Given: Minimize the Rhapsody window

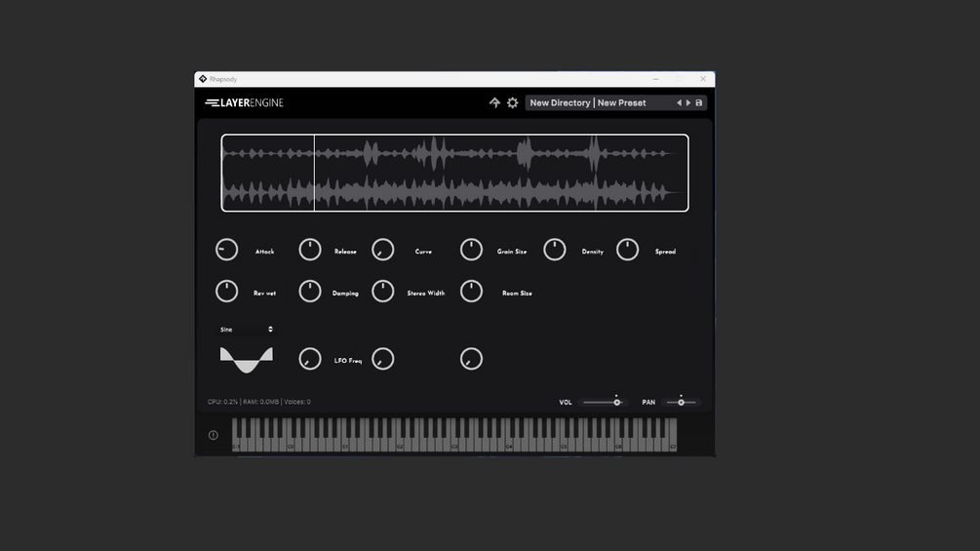Looking at the screenshot, I should click(655, 79).
